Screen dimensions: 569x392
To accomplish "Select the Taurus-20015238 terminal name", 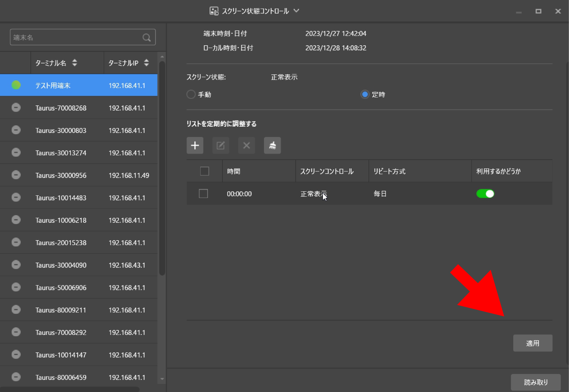I will click(x=61, y=242).
